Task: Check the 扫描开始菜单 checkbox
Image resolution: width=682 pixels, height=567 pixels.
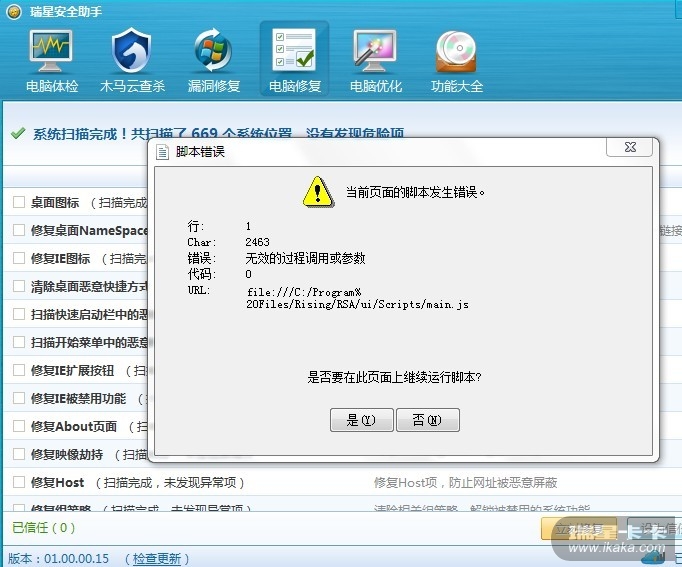Action: click(x=19, y=342)
